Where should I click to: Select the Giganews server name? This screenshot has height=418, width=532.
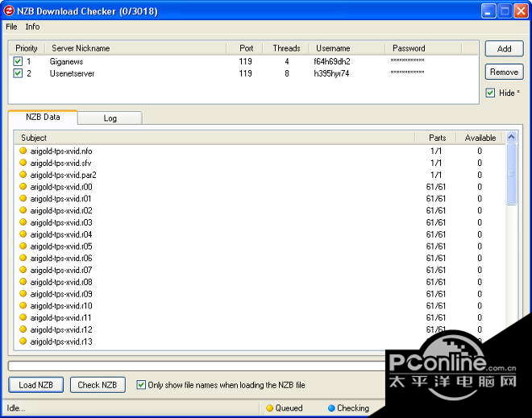pos(66,61)
